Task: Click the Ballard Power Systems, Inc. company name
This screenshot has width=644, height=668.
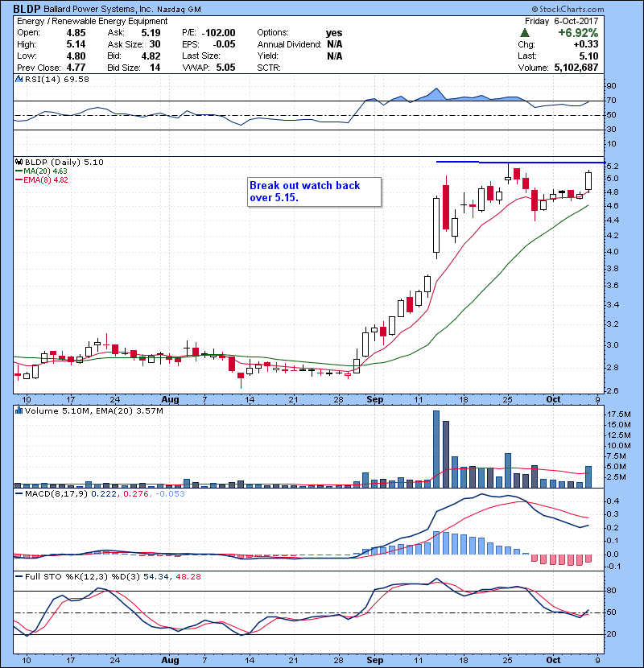Action: pos(98,9)
